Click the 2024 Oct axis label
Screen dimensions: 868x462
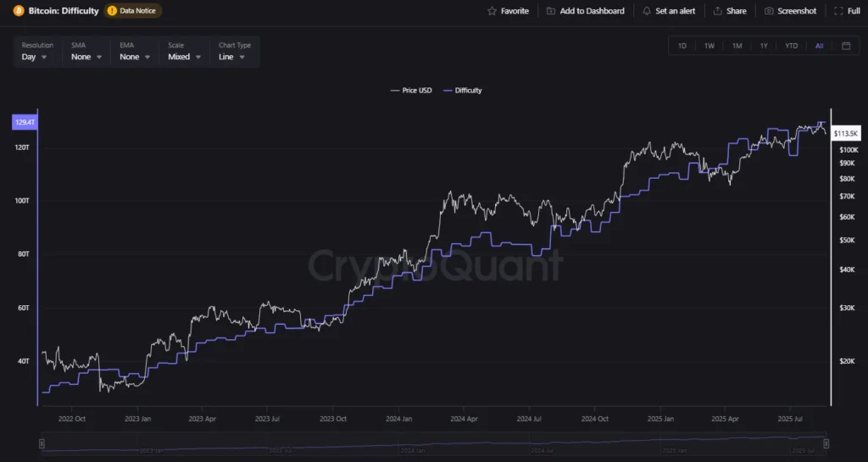click(x=594, y=419)
